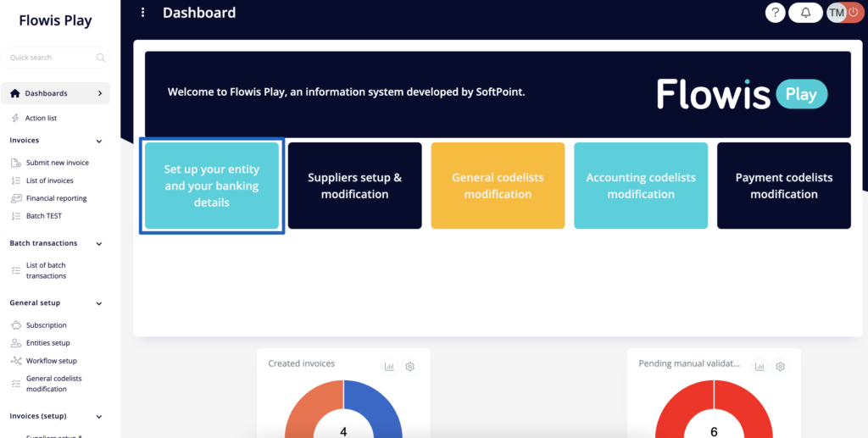
Task: Collapse the Batch transactions section
Action: coord(99,244)
